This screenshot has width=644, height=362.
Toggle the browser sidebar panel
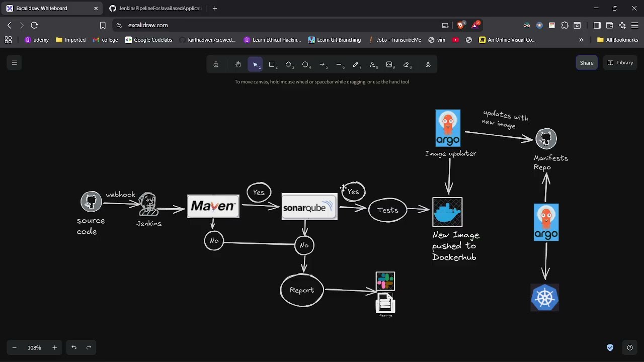pos(597,25)
